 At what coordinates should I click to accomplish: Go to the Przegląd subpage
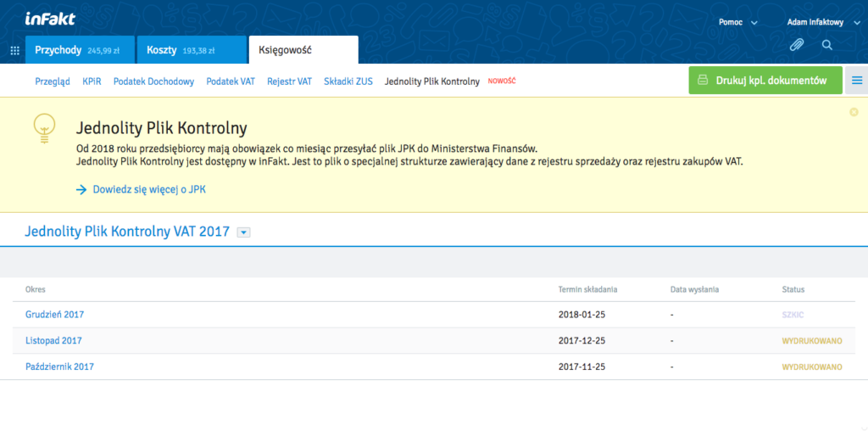[x=53, y=81]
